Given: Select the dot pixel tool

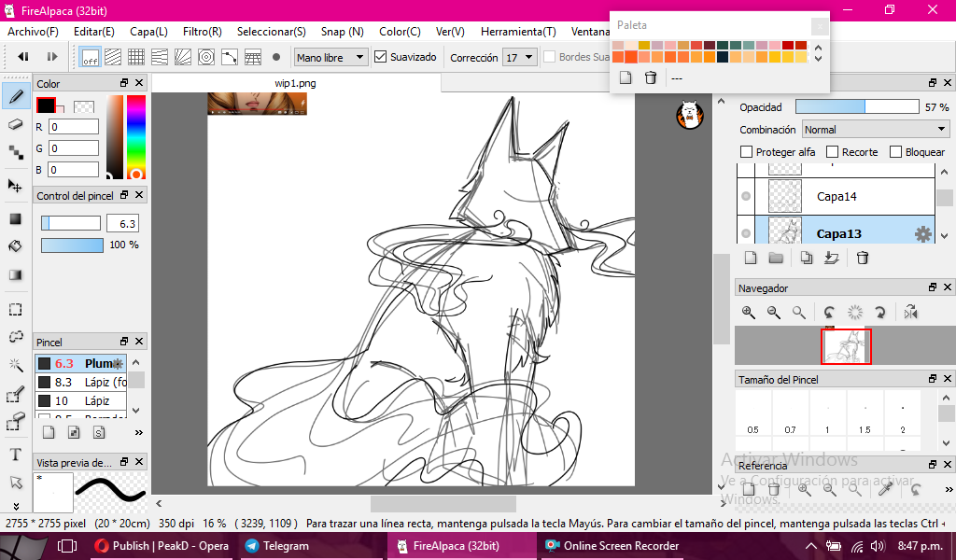Looking at the screenshot, I should tap(16, 153).
